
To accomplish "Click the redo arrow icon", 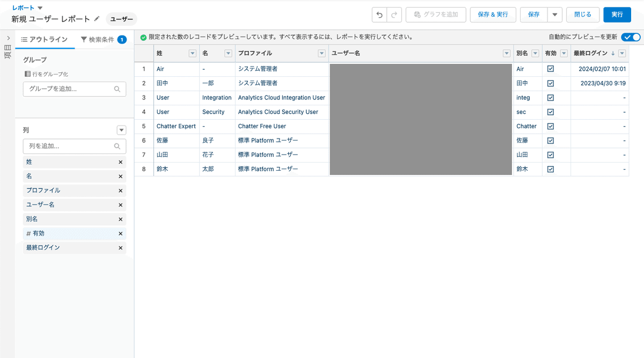I will pos(394,15).
